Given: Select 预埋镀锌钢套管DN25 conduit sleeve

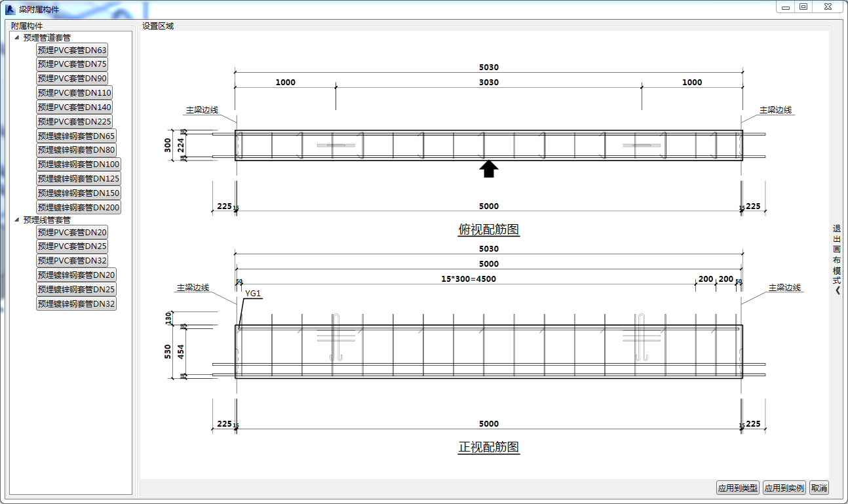Looking at the screenshot, I should tap(77, 289).
